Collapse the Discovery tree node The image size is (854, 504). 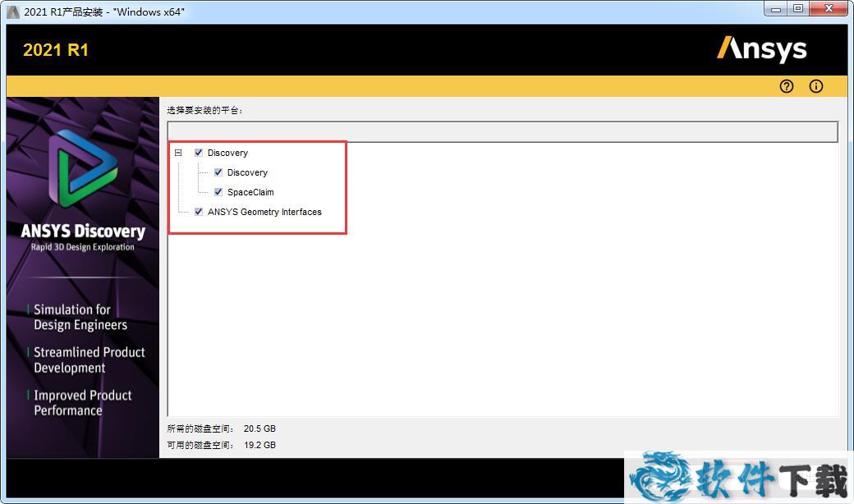point(178,153)
